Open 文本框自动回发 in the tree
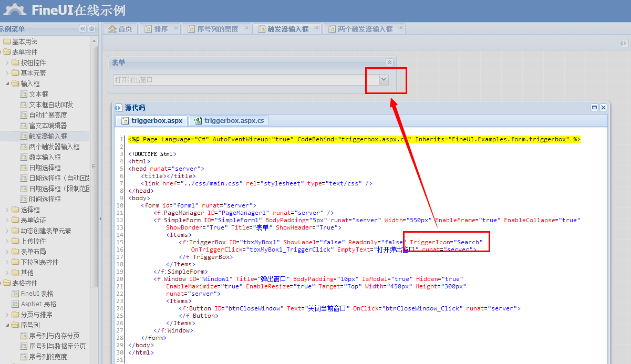This screenshot has height=364, width=631. 51,105
